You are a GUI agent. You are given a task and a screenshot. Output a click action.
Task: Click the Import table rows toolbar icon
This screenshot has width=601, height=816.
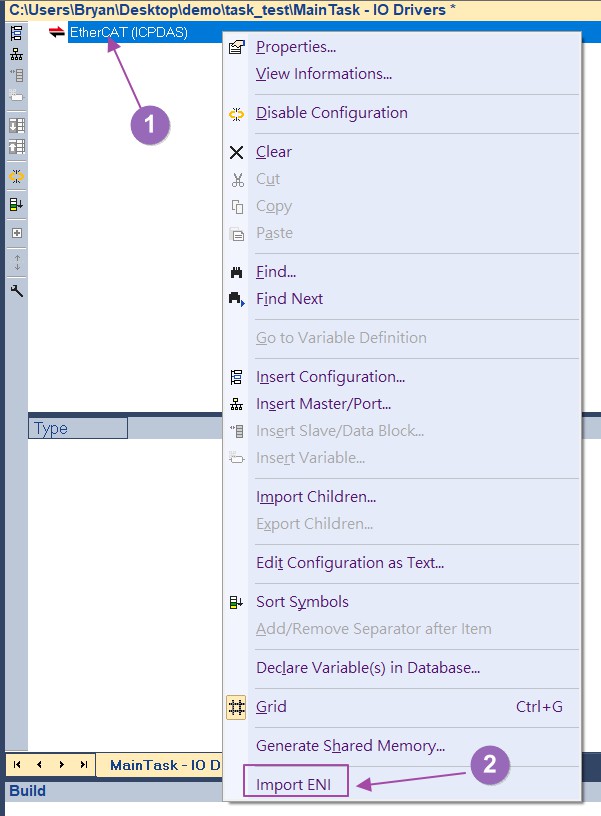click(x=16, y=125)
